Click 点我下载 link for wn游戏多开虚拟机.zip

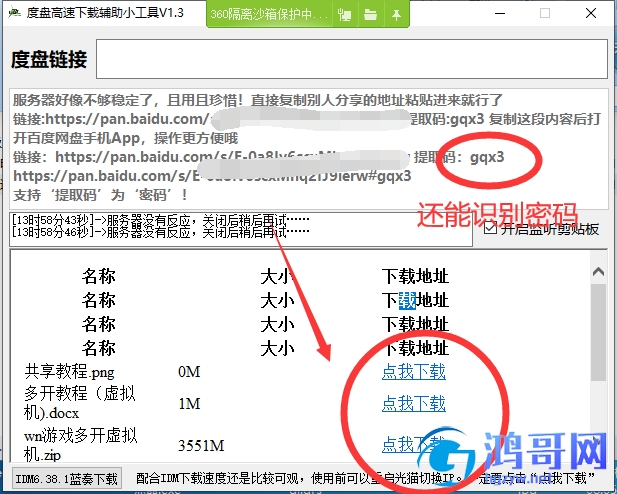tap(414, 445)
